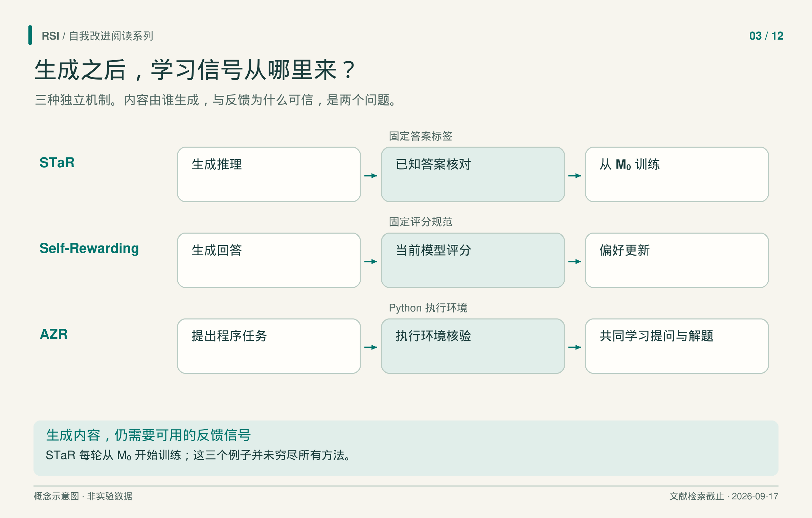812x518 pixels.
Task: Click the arrow between 生成推理 and 已知答案核对
Action: (371, 175)
